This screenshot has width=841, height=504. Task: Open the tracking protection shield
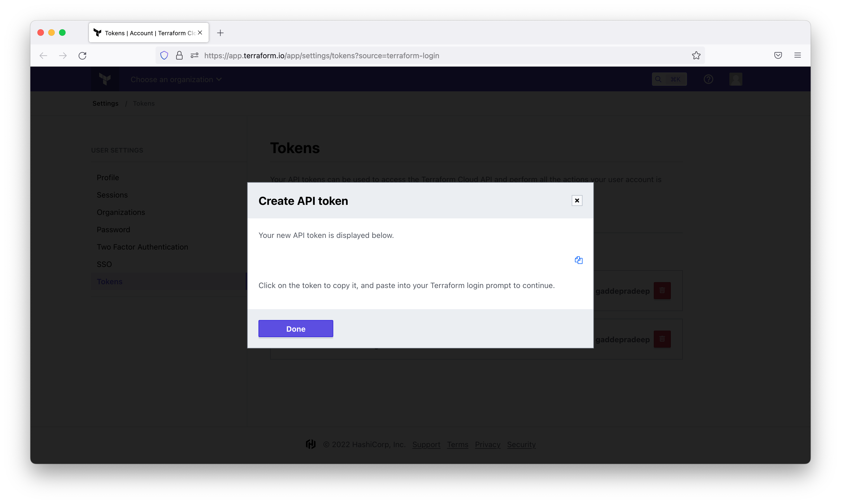pos(164,55)
